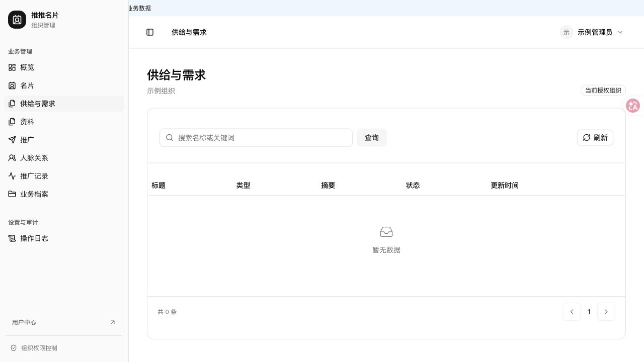Click the shield icon beside 组织权限控制
Image resolution: width=644 pixels, height=362 pixels.
coord(14,348)
